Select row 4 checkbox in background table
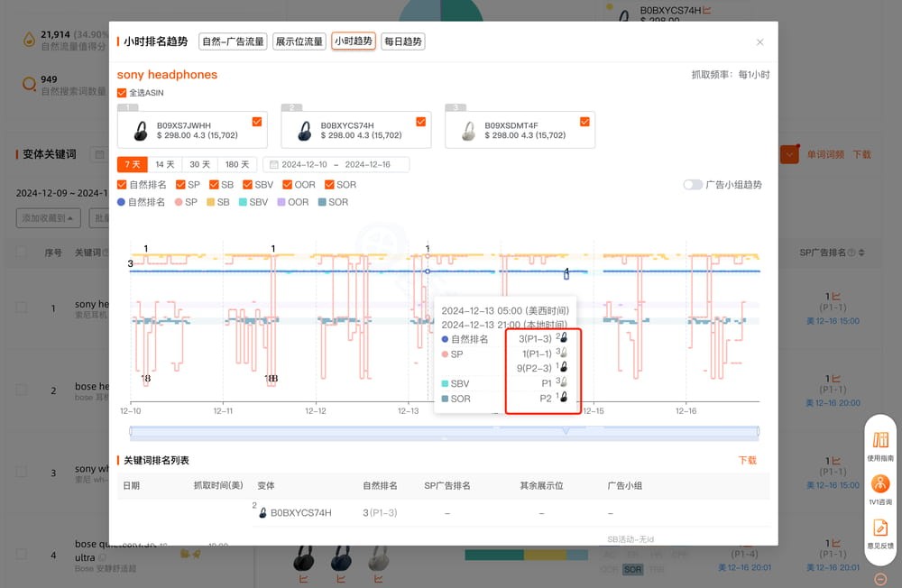 pos(22,554)
